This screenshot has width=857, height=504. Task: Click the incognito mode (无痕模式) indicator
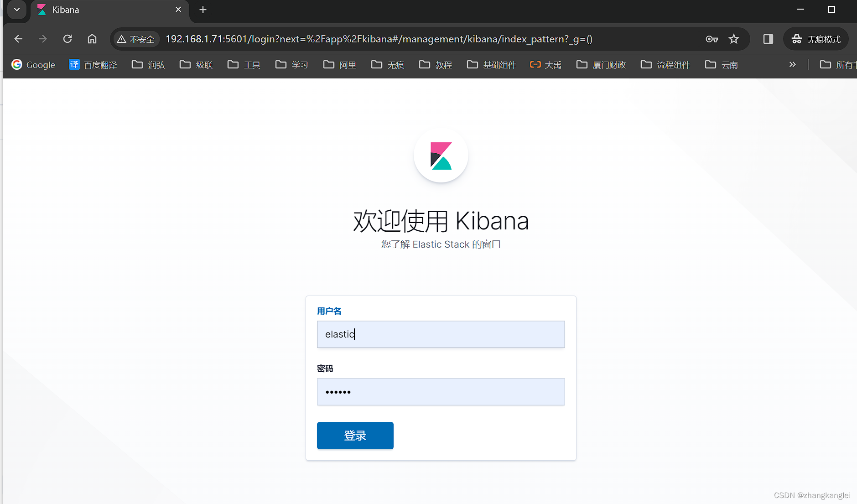click(x=816, y=39)
